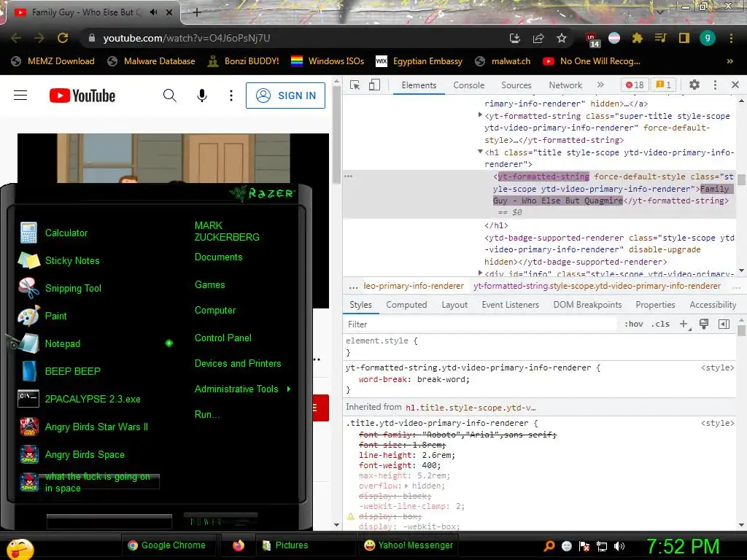Click the YouTube search magnifier

169,96
